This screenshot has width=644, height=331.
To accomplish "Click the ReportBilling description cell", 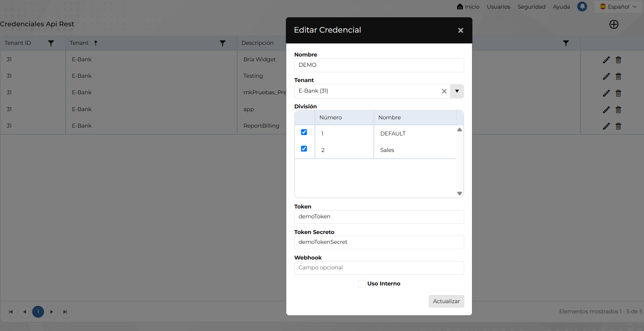I will tap(261, 126).
